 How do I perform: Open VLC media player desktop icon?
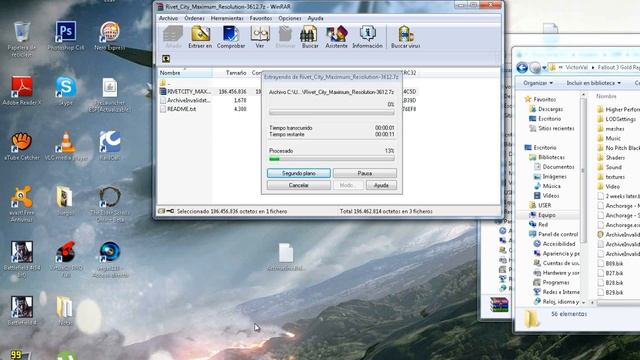point(66,146)
